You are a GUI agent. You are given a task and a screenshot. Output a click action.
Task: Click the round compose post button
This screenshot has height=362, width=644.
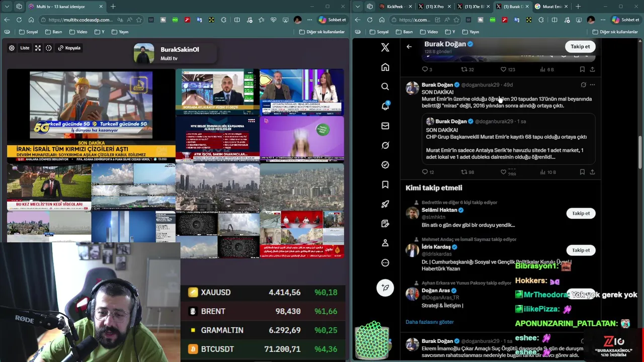385,288
